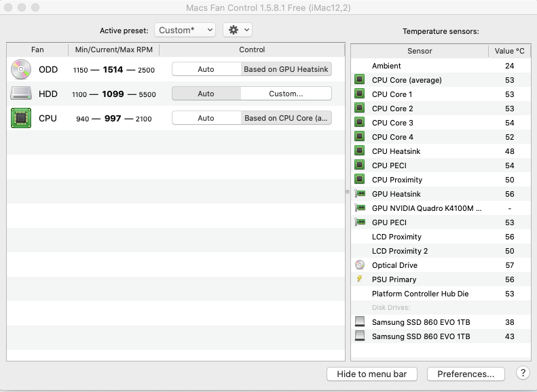This screenshot has height=392, width=537.
Task: Click GPU PECI card icon
Action: (360, 222)
